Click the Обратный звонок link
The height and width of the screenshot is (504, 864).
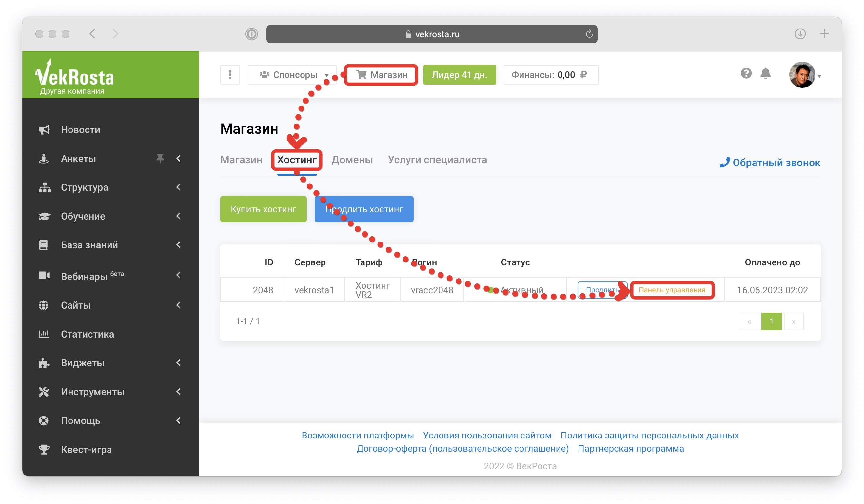[770, 163]
